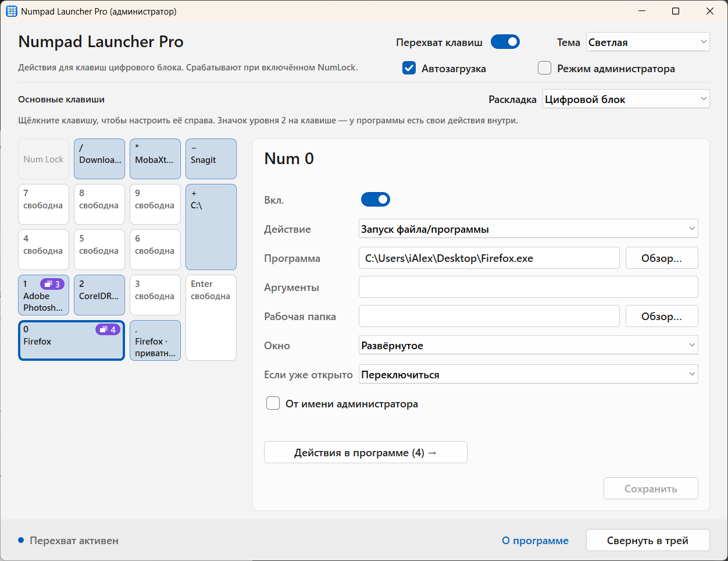Enable the Режим администратора checkbox
This screenshot has width=728, height=561.
pos(545,68)
